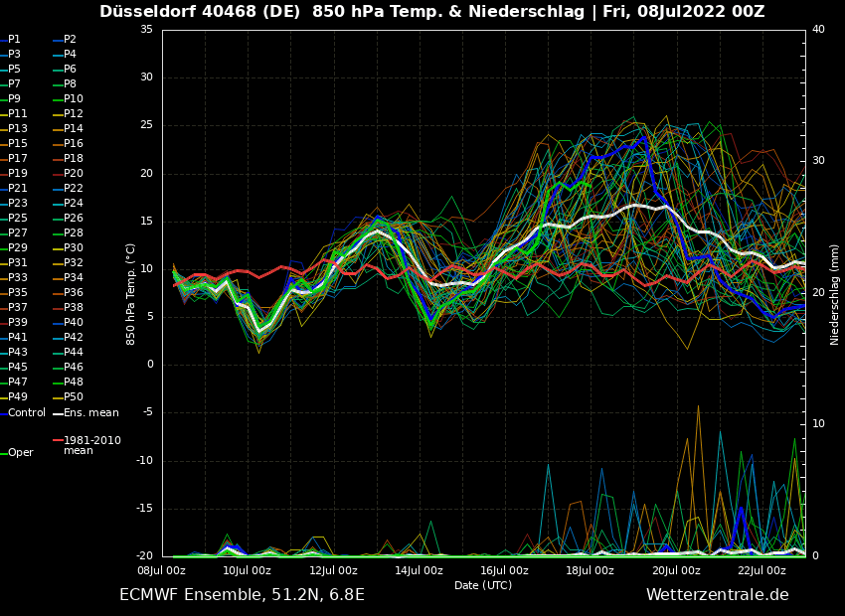
Task: Select the Ens. mean legend item
Action: pyautogui.click(x=90, y=412)
